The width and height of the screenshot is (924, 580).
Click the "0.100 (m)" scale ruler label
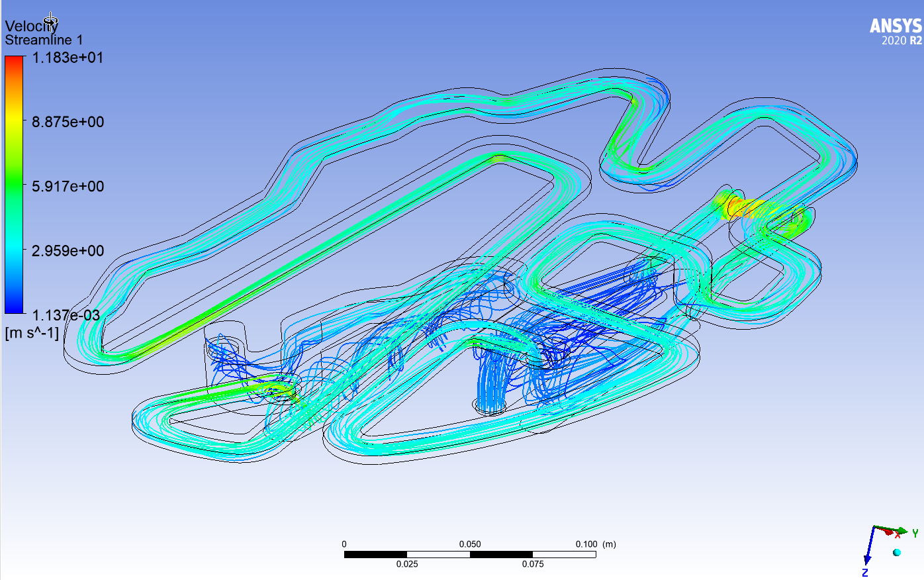(596, 544)
